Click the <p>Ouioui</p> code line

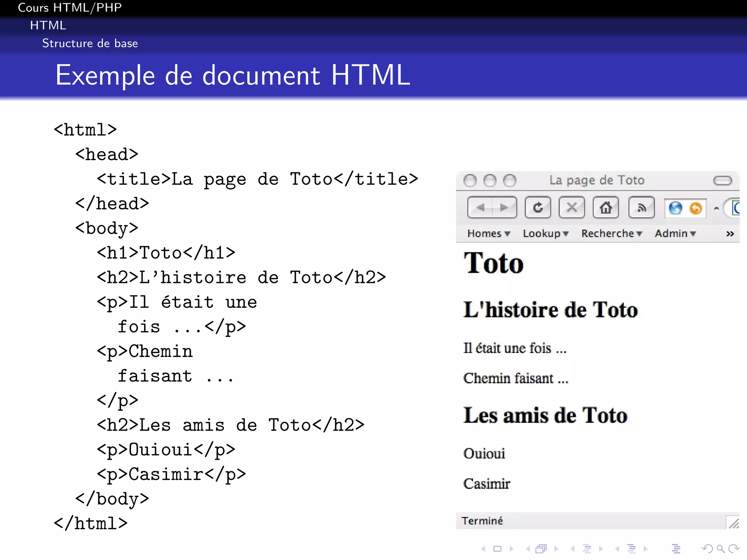(x=166, y=450)
